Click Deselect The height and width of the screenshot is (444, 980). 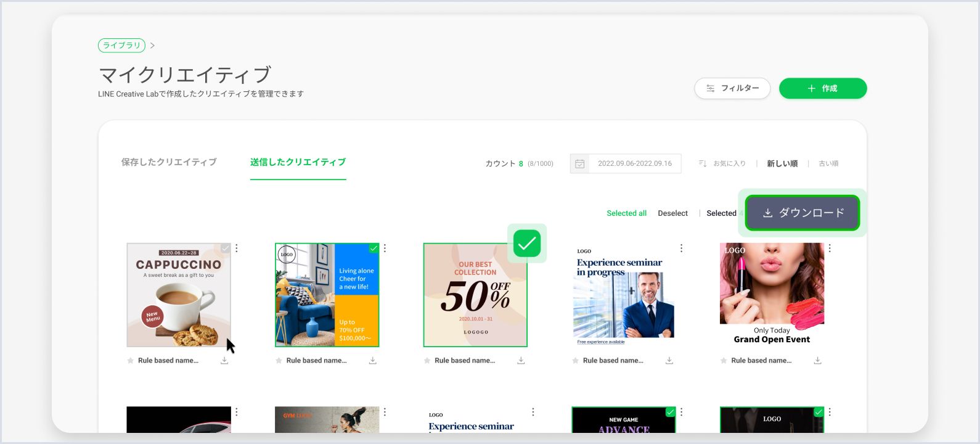(672, 213)
